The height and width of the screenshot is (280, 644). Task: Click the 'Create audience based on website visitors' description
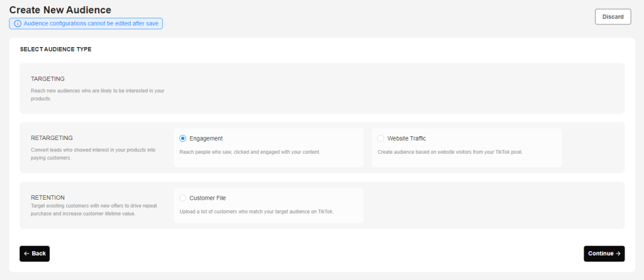450,152
